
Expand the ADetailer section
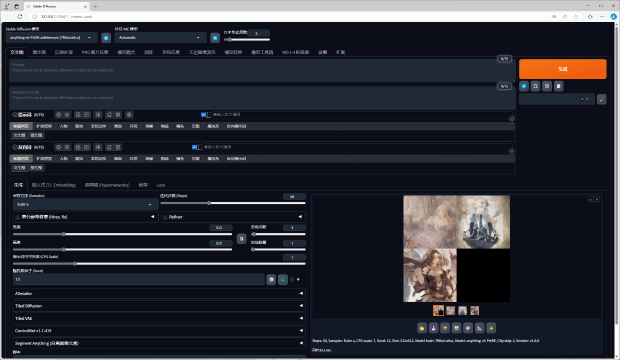(159, 294)
